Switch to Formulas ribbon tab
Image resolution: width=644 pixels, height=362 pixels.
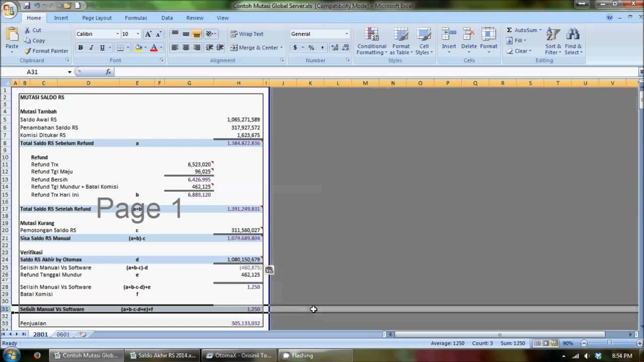[x=136, y=18]
